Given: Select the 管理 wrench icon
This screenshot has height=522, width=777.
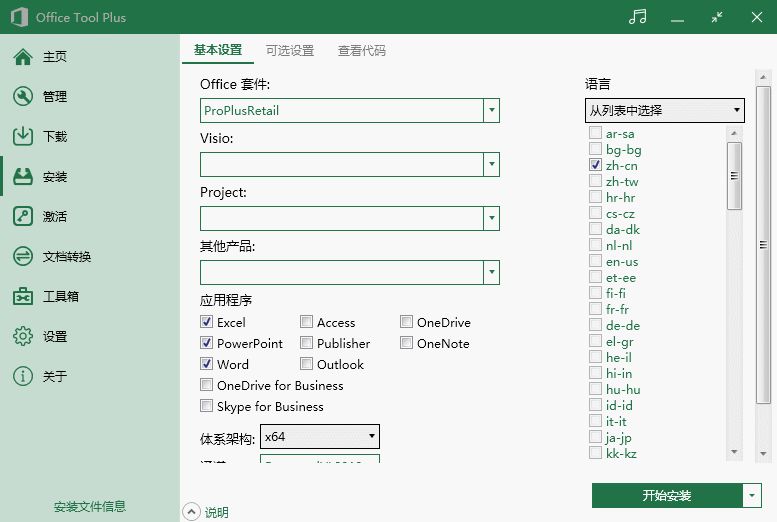Looking at the screenshot, I should (x=23, y=97).
